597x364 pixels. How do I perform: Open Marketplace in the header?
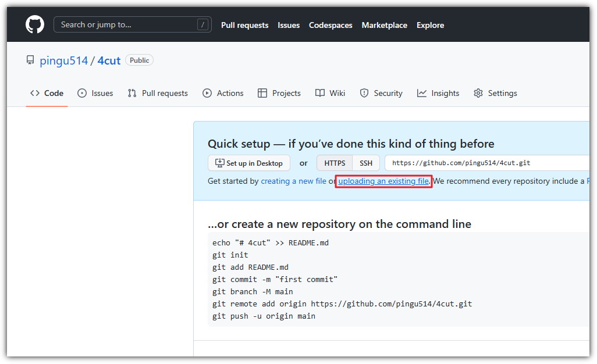(x=384, y=25)
